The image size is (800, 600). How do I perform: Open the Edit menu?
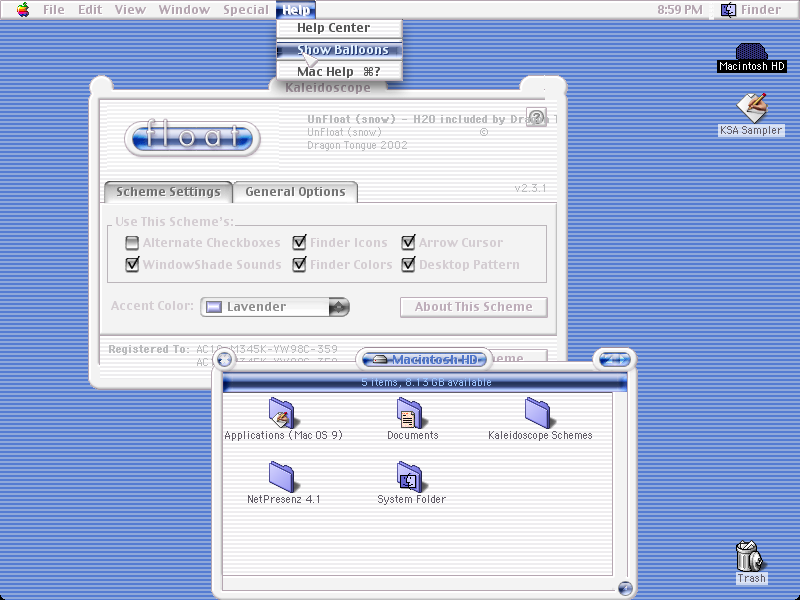[x=90, y=10]
